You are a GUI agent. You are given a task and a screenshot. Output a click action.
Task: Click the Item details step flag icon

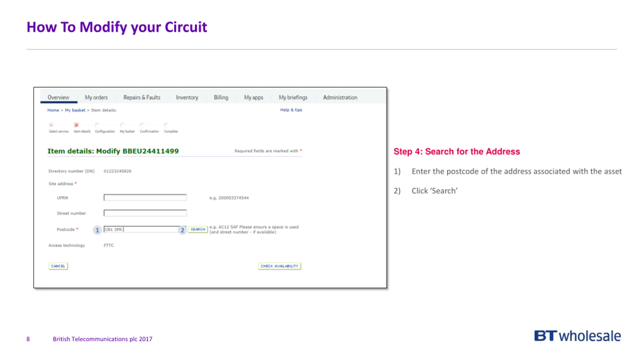pyautogui.click(x=76, y=125)
